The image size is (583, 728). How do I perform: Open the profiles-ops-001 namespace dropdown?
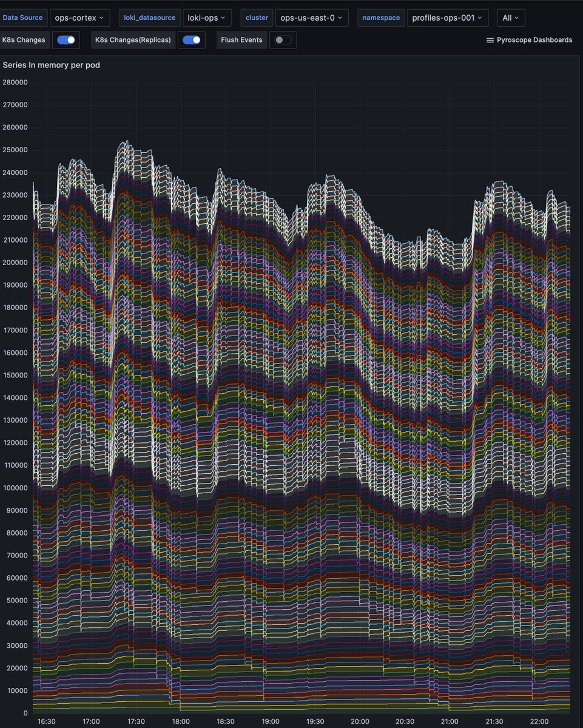(x=447, y=18)
